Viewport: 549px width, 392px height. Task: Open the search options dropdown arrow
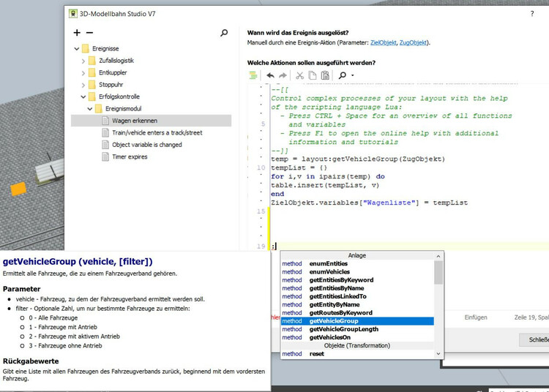pos(353,75)
